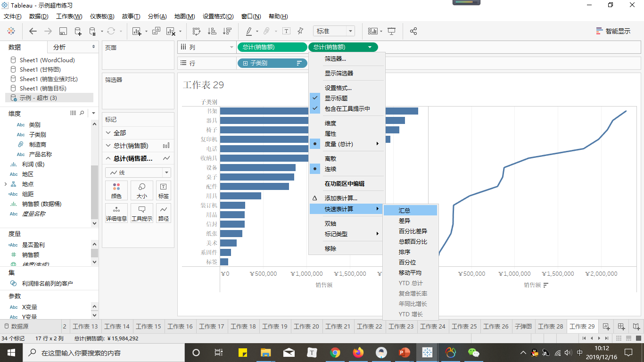Image resolution: width=644 pixels, height=362 pixels.
Task: Choose 移动平均 from quick table calculations
Action: pos(411,273)
